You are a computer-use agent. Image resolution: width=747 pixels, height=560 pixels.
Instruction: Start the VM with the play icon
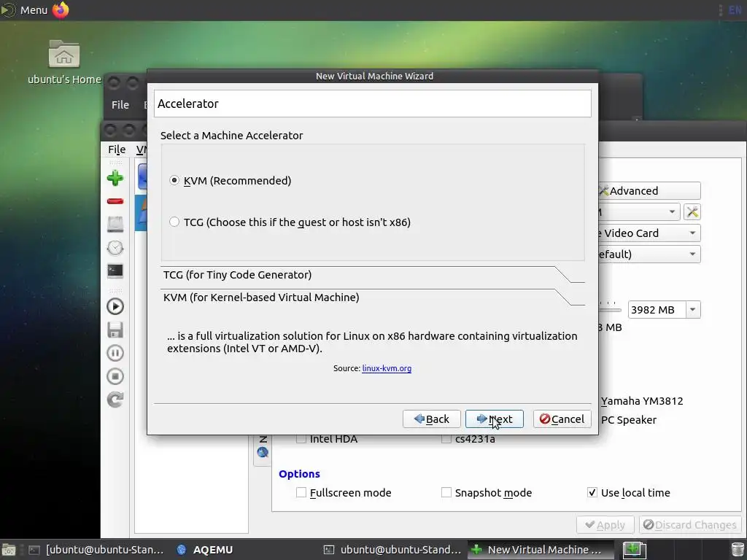point(115,306)
